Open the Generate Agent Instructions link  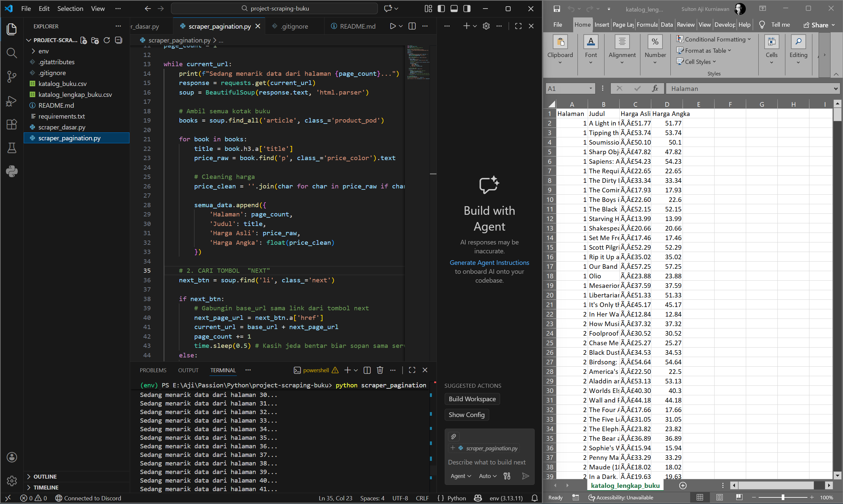(x=489, y=263)
